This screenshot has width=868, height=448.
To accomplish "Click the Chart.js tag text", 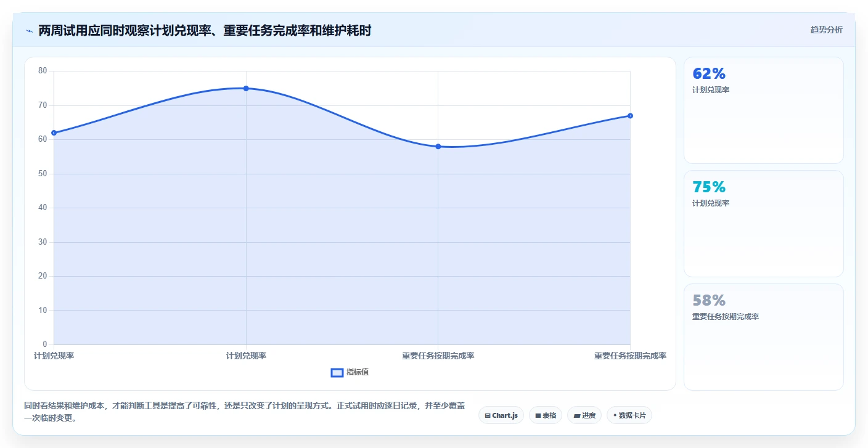I will 505,416.
